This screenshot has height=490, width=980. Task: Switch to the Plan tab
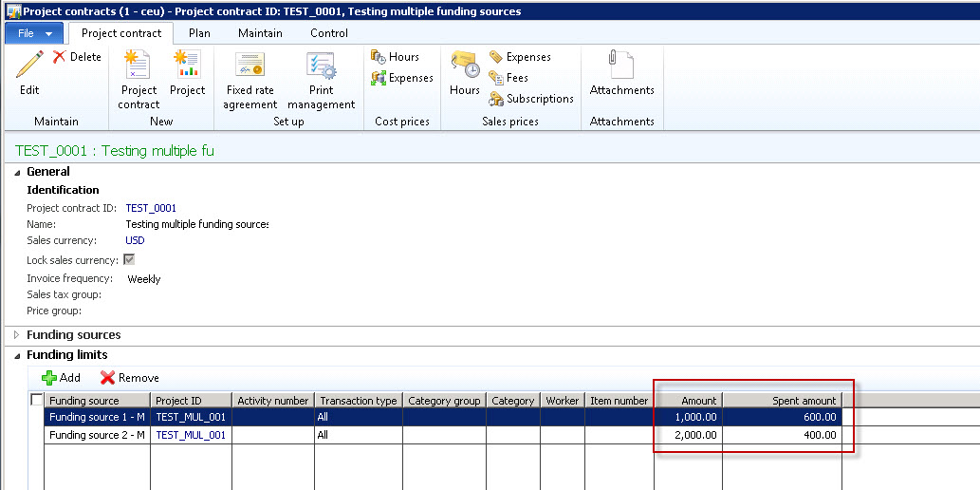(199, 33)
